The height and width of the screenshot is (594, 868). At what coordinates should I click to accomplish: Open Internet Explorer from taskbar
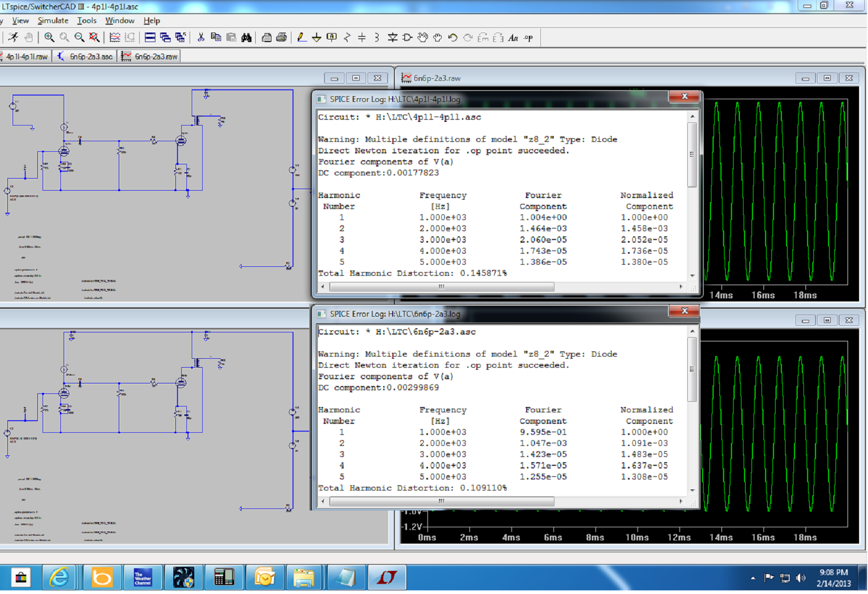coord(59,578)
